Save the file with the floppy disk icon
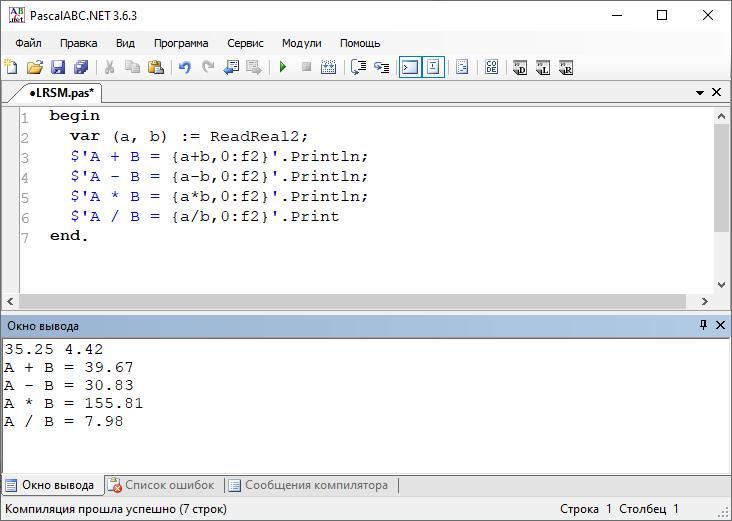This screenshot has width=732, height=521. click(x=58, y=68)
